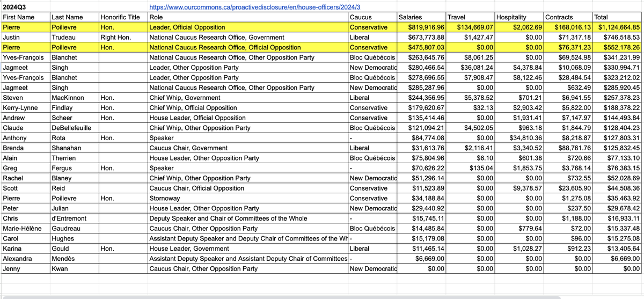Select the Therrien last name cell
Viewport: 644px width, 299px height.
pos(74,158)
